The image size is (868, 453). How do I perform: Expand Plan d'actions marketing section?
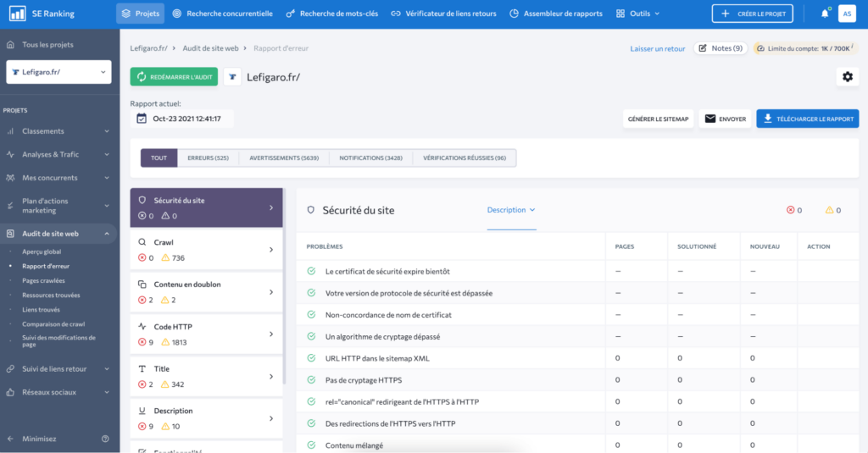[107, 206]
